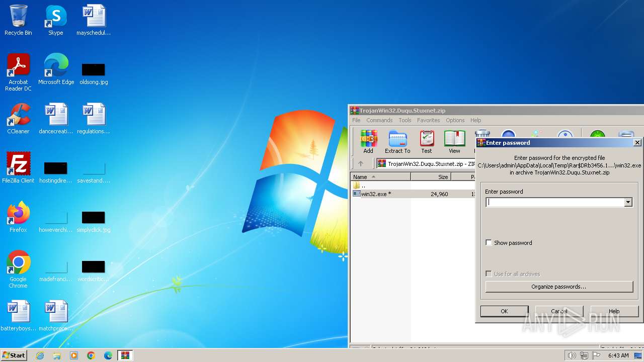Viewport: 644px width, 362px height.
Task: Select the howeverchi desktop file
Action: click(56, 221)
